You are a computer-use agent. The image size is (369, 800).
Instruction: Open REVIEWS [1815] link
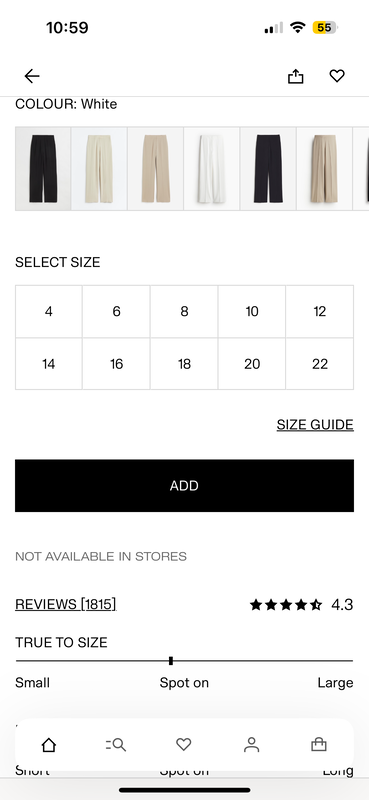pyautogui.click(x=66, y=604)
